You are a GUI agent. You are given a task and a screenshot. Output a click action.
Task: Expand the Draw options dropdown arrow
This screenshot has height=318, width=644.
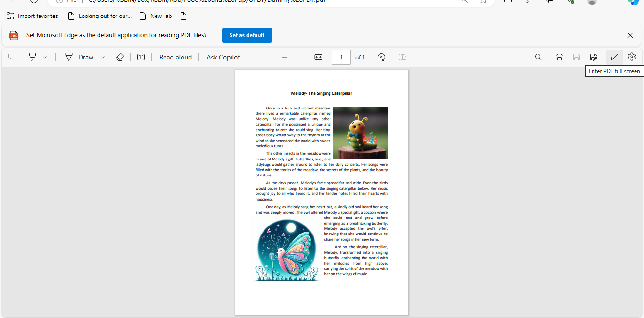103,57
